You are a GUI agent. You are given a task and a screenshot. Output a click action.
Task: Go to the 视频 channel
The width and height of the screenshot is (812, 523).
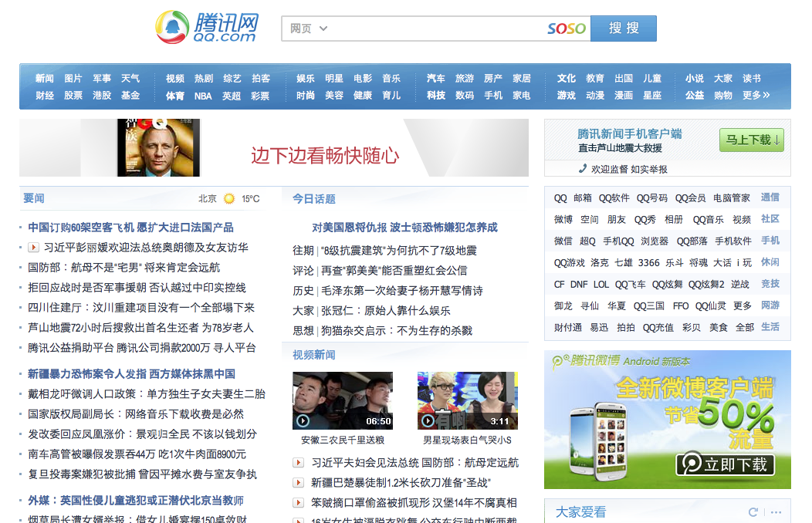click(x=175, y=78)
